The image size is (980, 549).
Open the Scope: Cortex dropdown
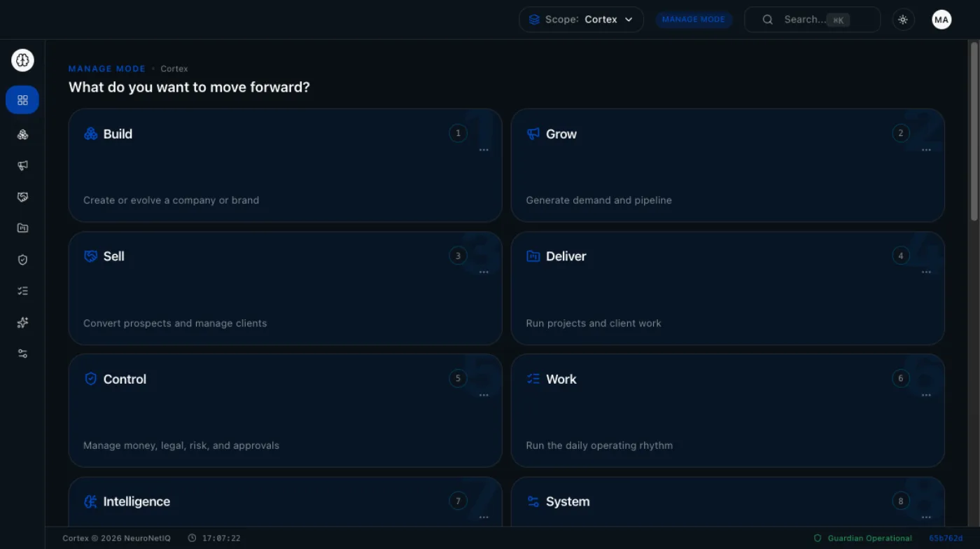(x=581, y=20)
